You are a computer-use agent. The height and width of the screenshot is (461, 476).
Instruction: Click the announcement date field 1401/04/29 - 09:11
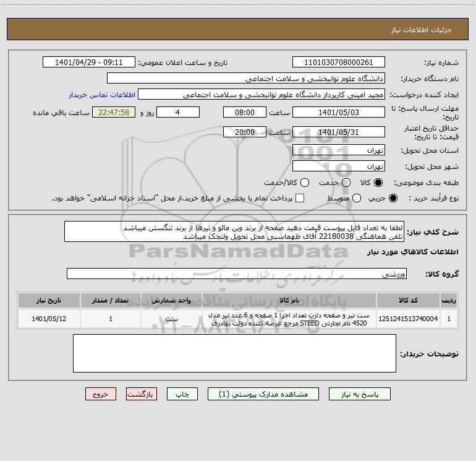click(x=88, y=62)
